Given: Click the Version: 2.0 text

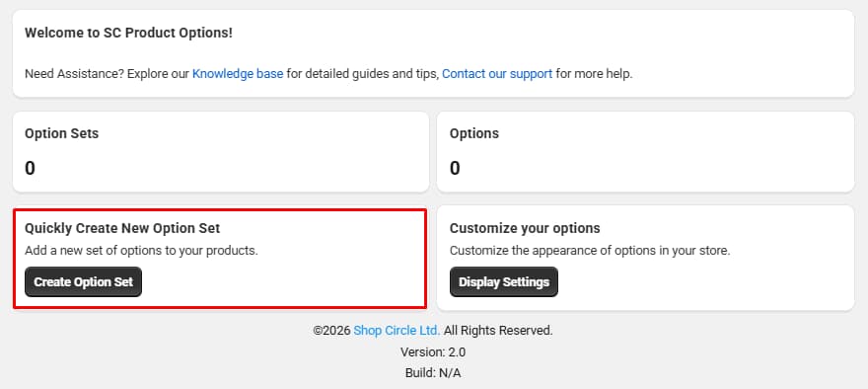Looking at the screenshot, I should [x=433, y=351].
